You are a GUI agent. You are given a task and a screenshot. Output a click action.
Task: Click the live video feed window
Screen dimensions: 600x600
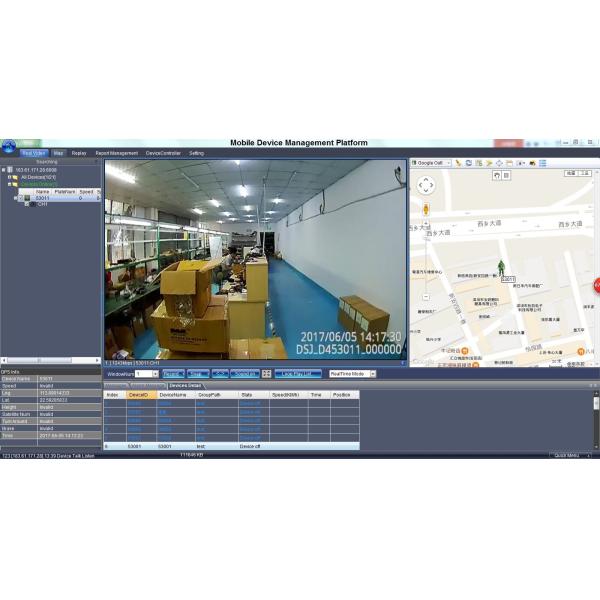coord(255,260)
